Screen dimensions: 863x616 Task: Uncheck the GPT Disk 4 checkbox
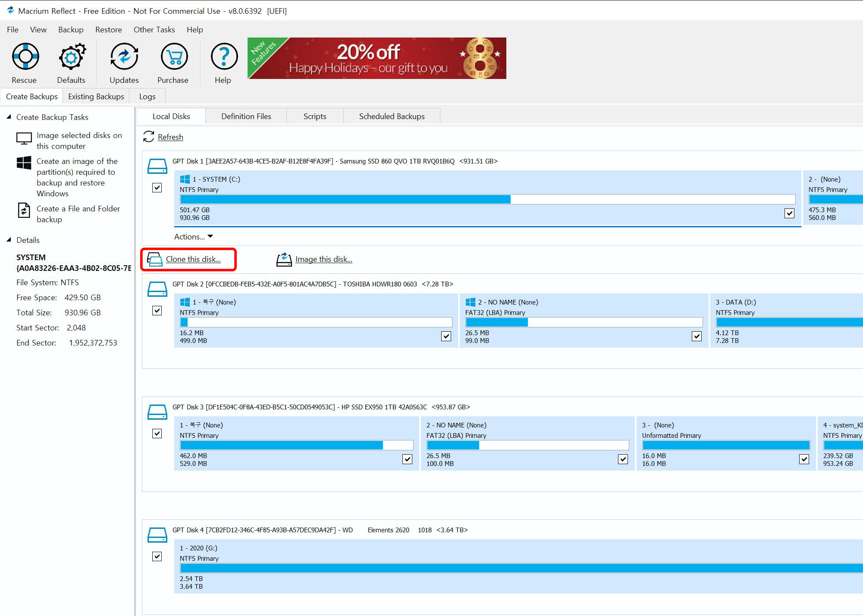(157, 556)
